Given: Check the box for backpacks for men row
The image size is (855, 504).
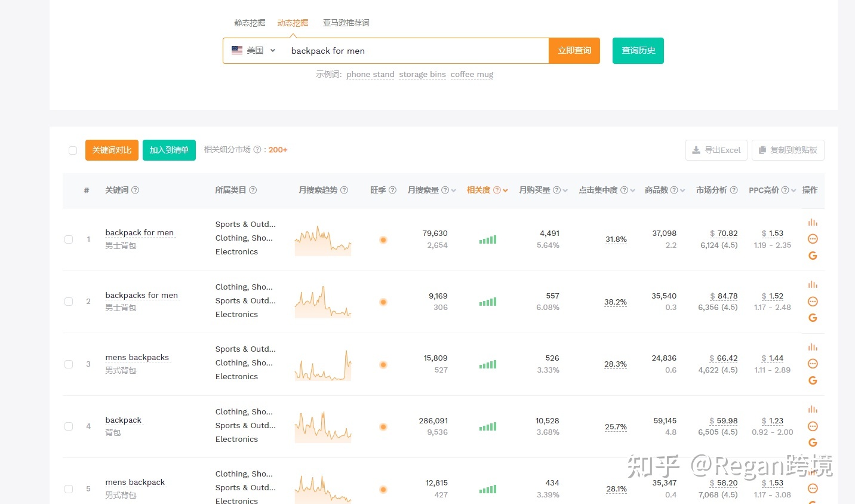Looking at the screenshot, I should pos(69,302).
